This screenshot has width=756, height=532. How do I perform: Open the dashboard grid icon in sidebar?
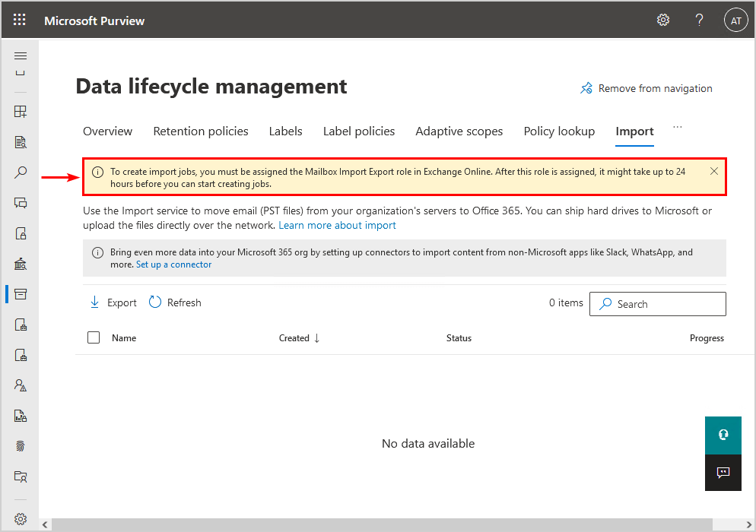point(21,112)
